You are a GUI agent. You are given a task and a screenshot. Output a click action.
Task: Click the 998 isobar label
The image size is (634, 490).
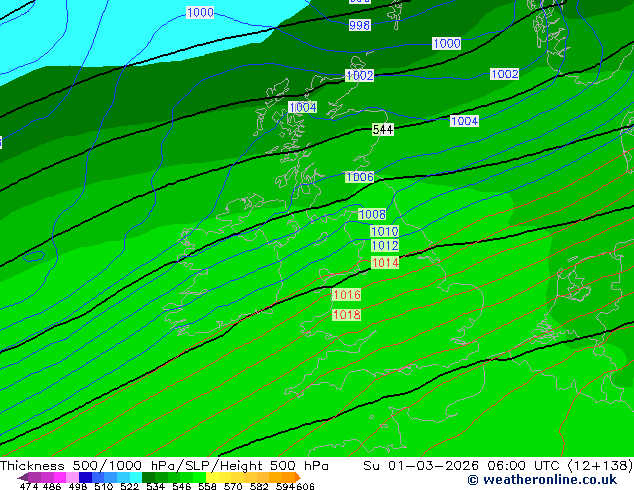(359, 25)
